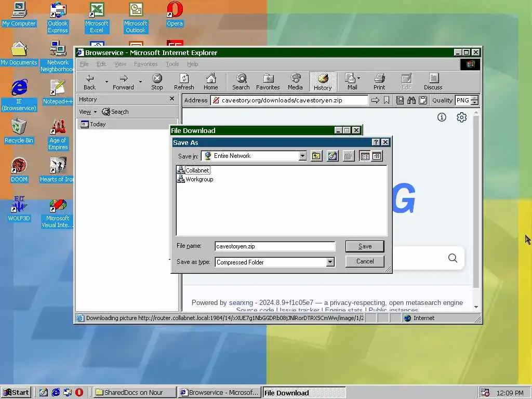Image resolution: width=532 pixels, height=399 pixels.
Task: Open the Help menu
Action: click(192, 64)
